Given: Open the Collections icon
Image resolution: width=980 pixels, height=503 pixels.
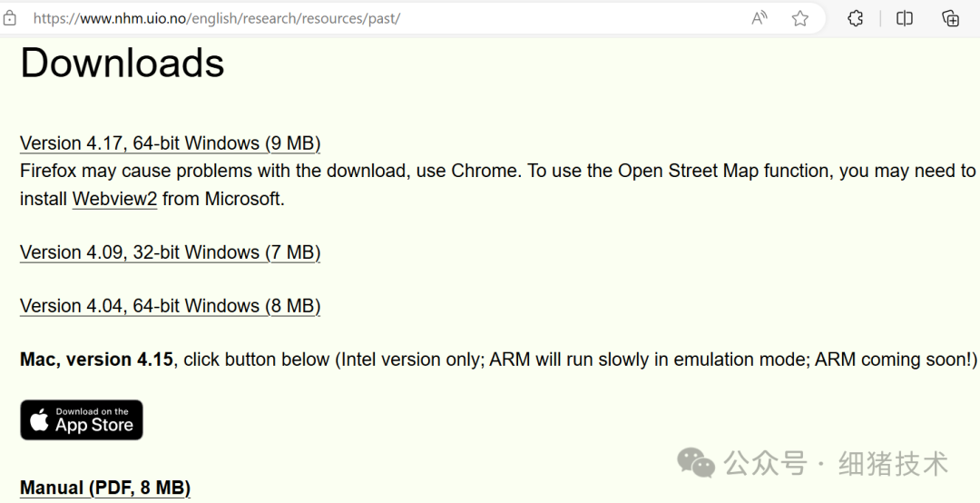Looking at the screenshot, I should 951,18.
